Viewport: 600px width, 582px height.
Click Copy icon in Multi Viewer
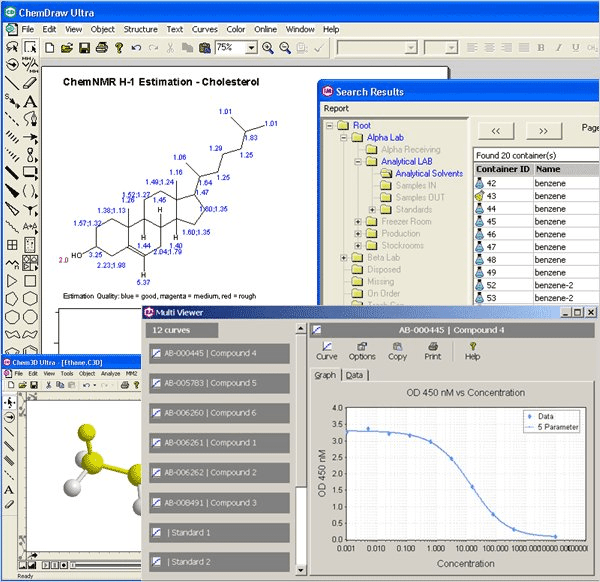pyautogui.click(x=397, y=351)
